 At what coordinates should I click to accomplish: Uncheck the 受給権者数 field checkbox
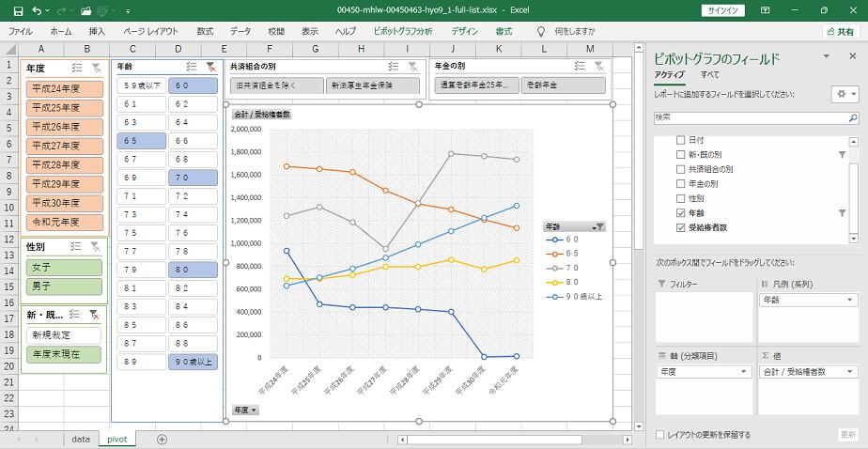coord(681,227)
